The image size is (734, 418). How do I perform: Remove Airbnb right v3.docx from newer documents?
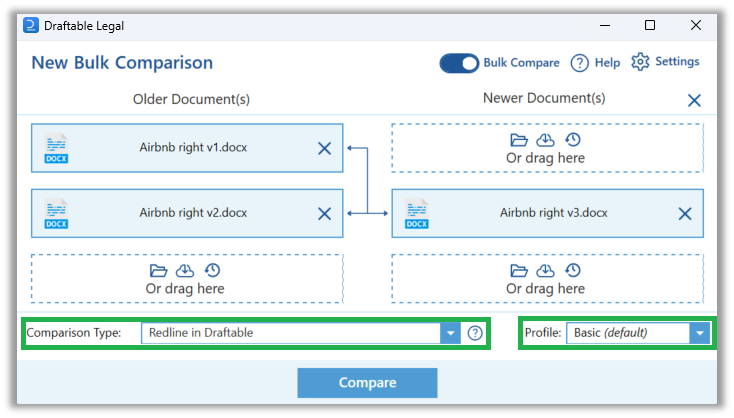click(685, 214)
